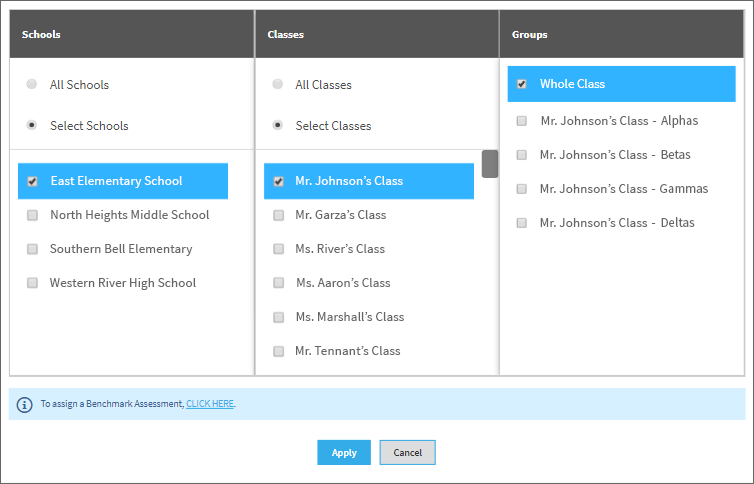Check North Heights Middle School
Viewport: 754px width, 484px height.
(x=32, y=215)
